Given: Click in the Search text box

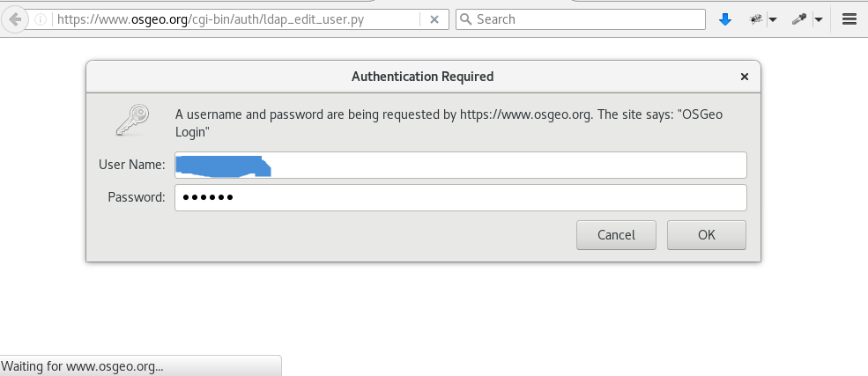Looking at the screenshot, I should (x=586, y=18).
